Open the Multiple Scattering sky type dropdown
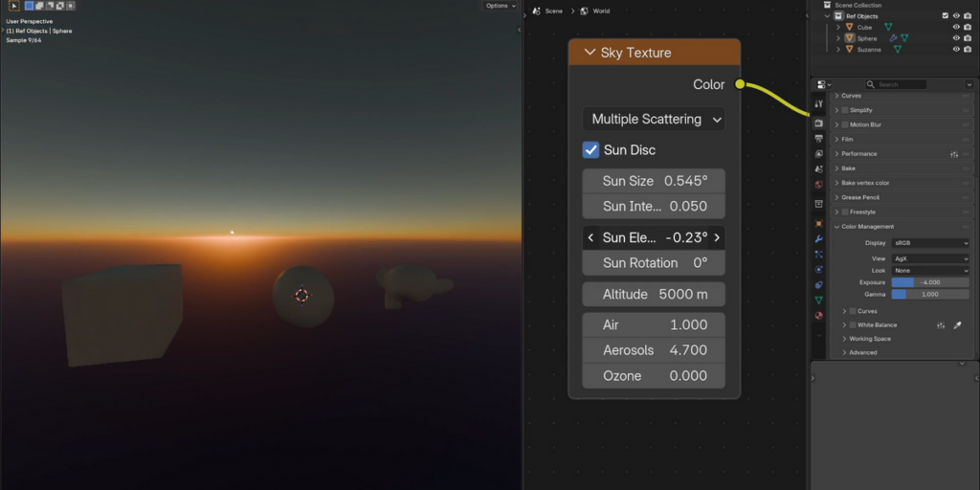Image resolution: width=980 pixels, height=490 pixels. (x=654, y=119)
